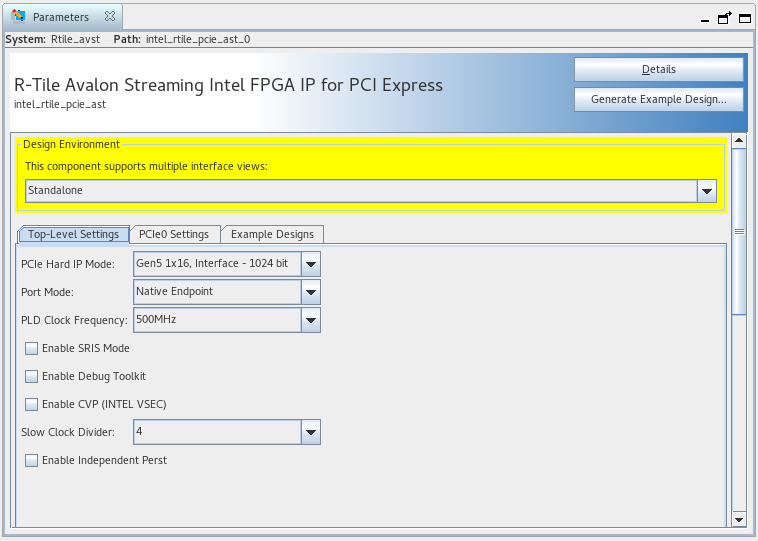Enable SRIS Mode checkbox
This screenshot has height=541, width=758.
tap(32, 349)
